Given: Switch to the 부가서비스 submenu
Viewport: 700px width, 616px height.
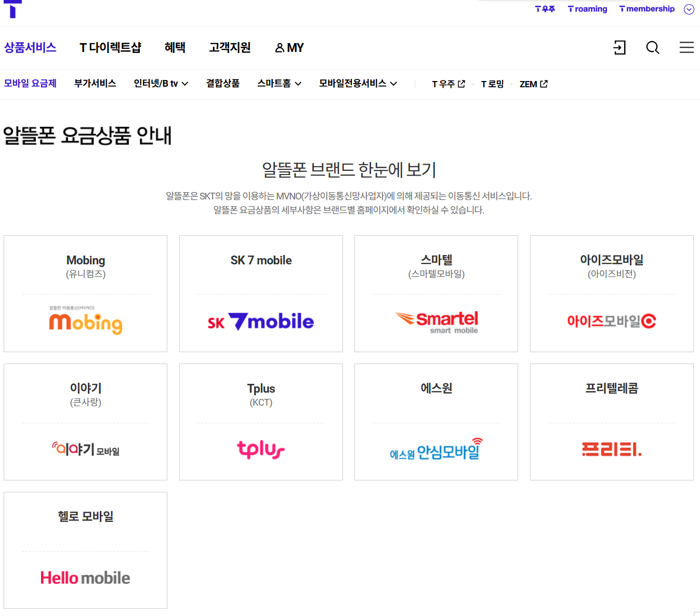Looking at the screenshot, I should click(x=95, y=84).
